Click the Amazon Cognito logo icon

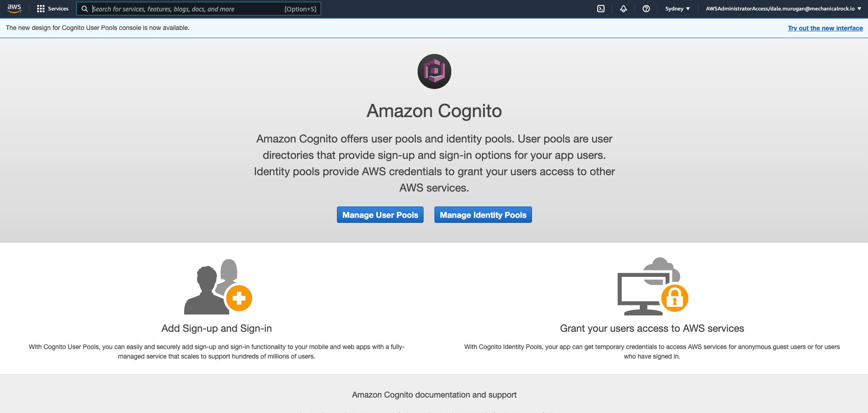coord(434,71)
